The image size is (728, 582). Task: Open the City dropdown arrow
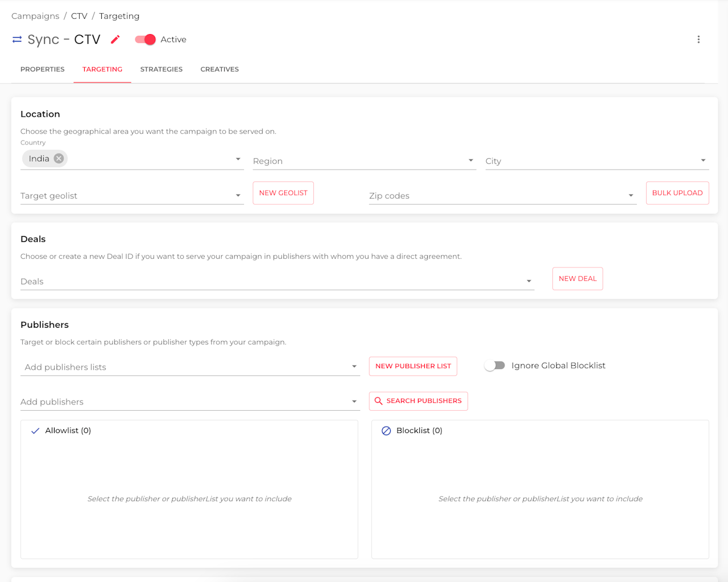(704, 160)
